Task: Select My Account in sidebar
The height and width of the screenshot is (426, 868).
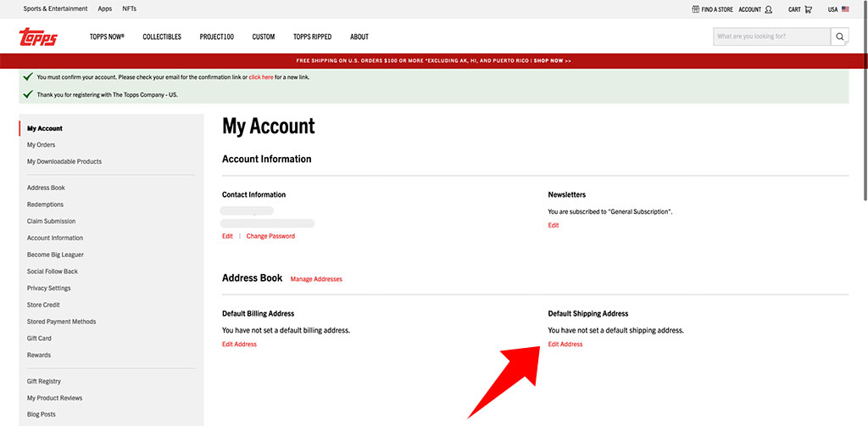Action: [x=45, y=128]
